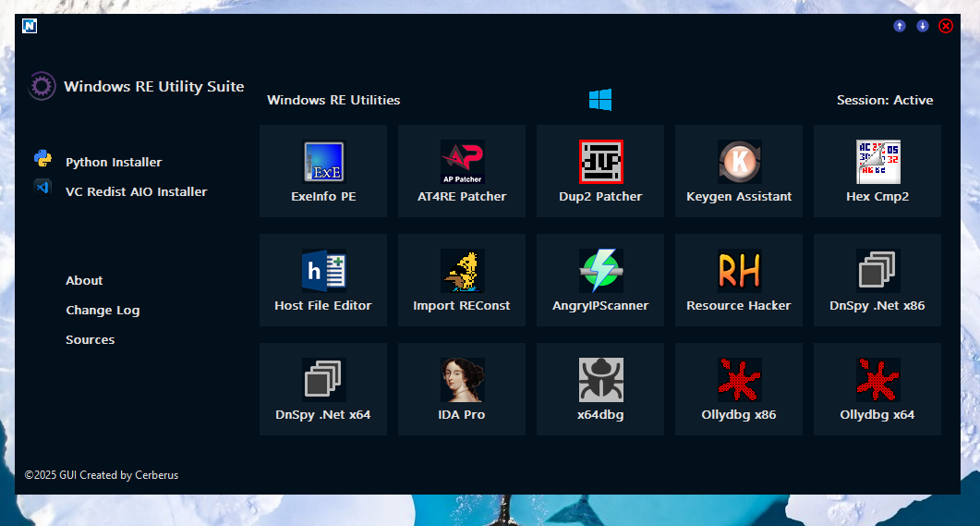Click the Ollydbg x64 label
Viewport: 980px width, 526px height.
click(x=877, y=415)
